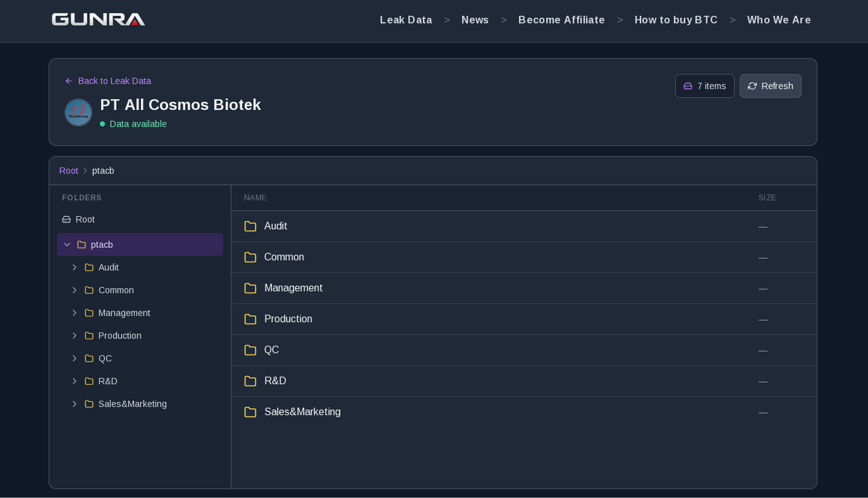Open the How to buy BTC page
Viewport: 868px width, 498px height.
[x=676, y=20]
